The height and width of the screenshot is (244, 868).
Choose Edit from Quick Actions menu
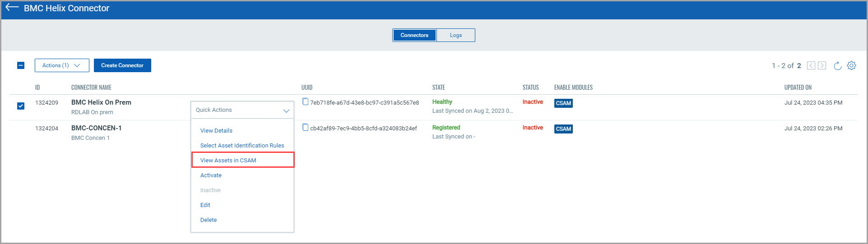tap(205, 205)
